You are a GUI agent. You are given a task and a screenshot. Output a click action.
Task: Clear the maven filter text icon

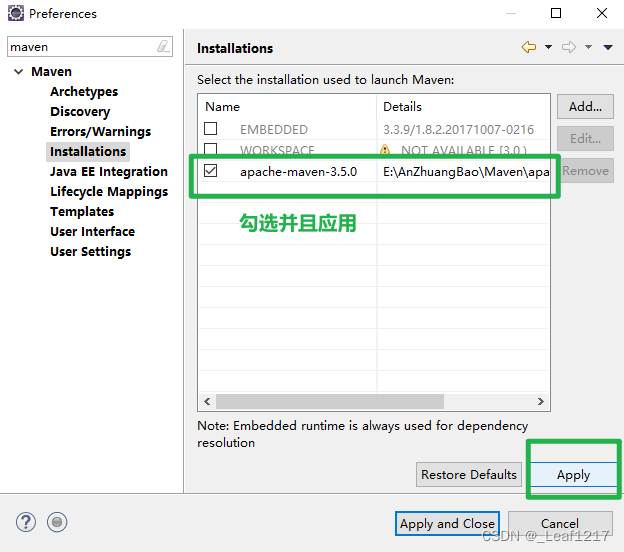[x=163, y=47]
